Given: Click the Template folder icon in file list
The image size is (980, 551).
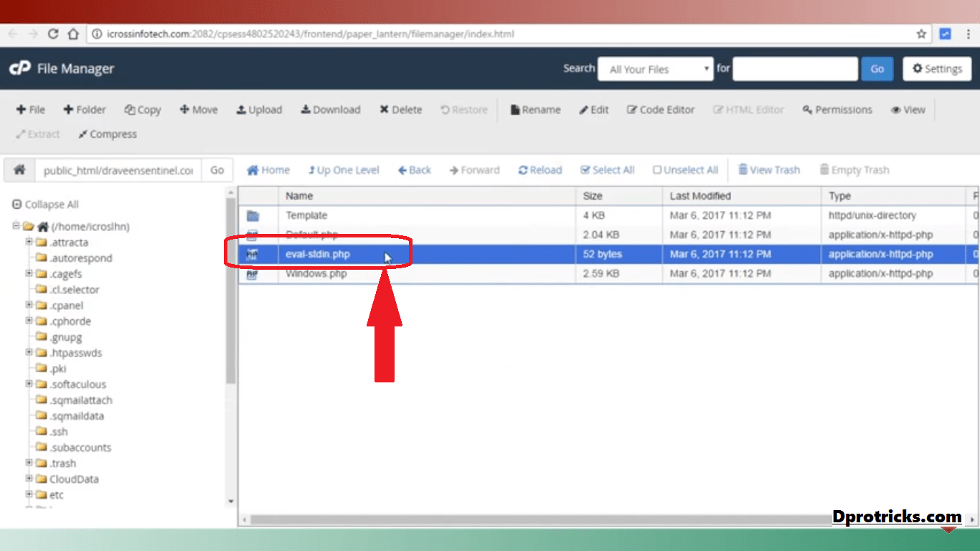Looking at the screenshot, I should [x=253, y=215].
